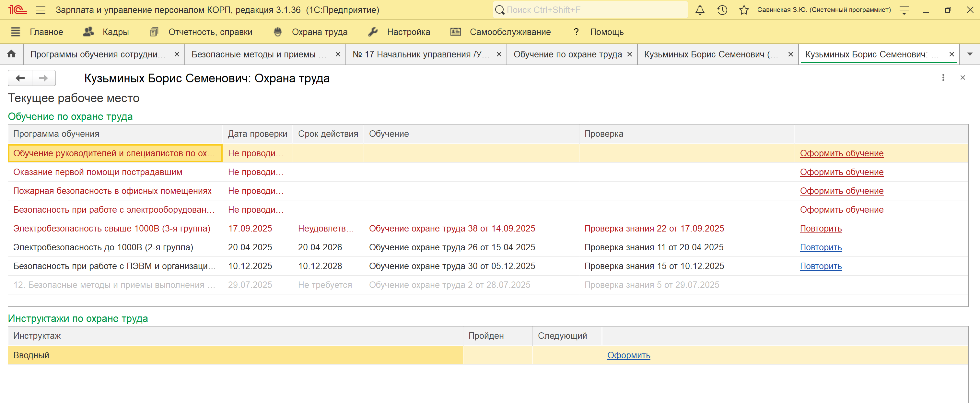The width and height of the screenshot is (980, 416).
Task: Click Оформить обучение for Оказание первой помощи
Action: [x=841, y=172]
